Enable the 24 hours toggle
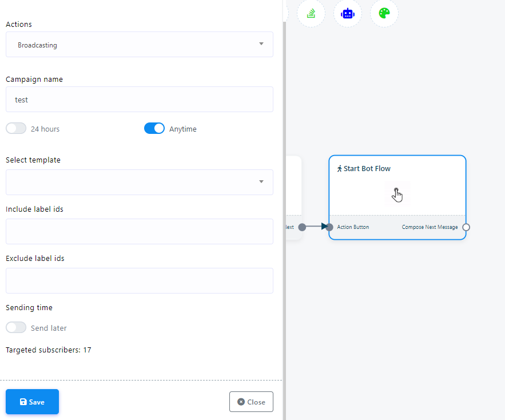This screenshot has height=420, width=505. (x=16, y=129)
